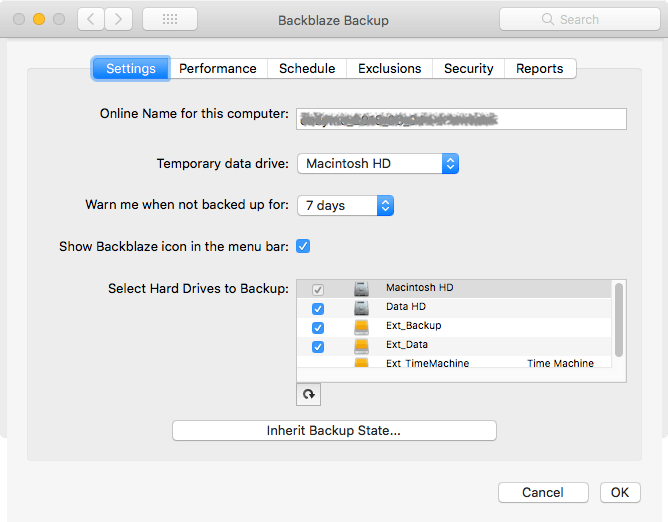Viewport: 668px width, 522px height.
Task: Click the Cancel button
Action: coord(543,493)
